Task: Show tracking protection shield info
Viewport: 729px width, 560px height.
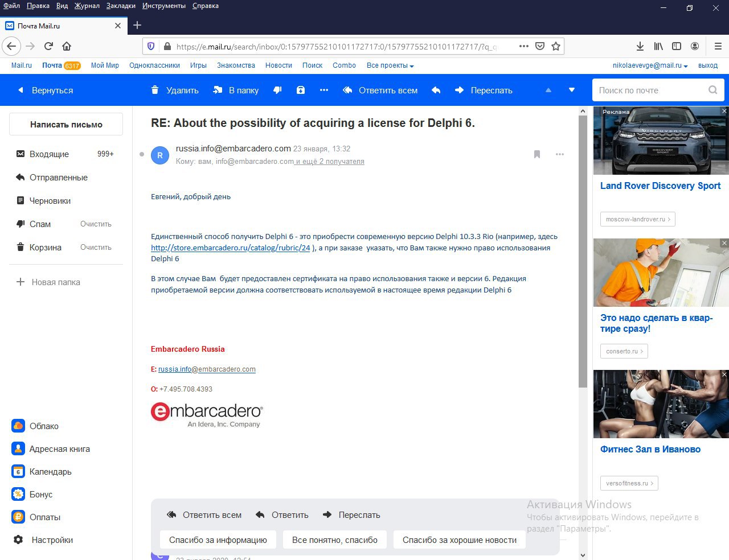Action: 151,46
